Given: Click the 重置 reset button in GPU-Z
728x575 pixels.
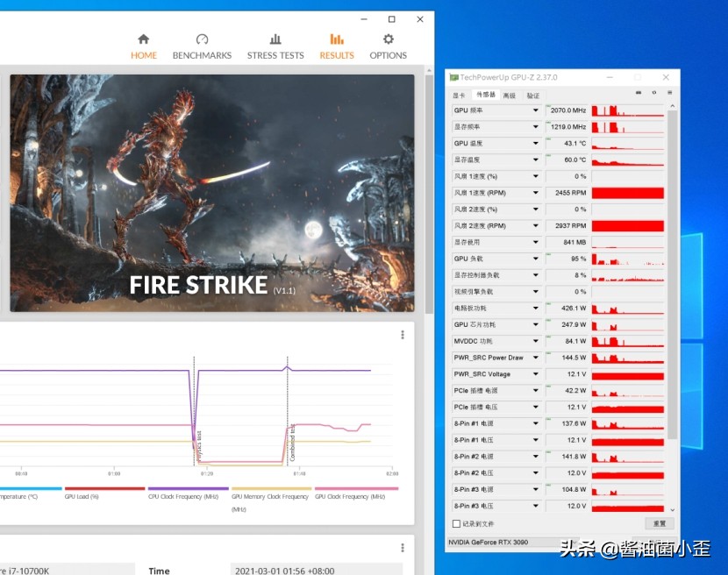Looking at the screenshot, I should [660, 523].
